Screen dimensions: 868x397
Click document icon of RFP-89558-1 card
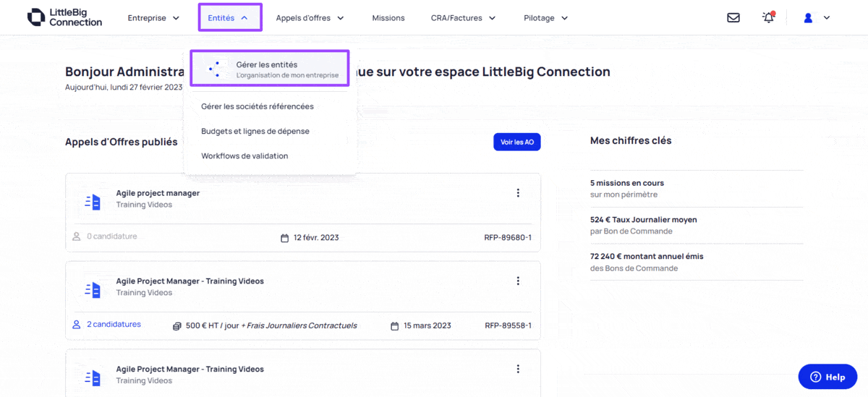point(93,290)
